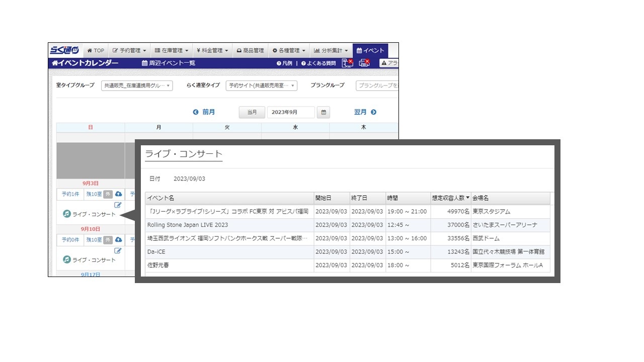Click the music note icon on 9月10日
The height and width of the screenshot is (362, 644).
pos(67,260)
